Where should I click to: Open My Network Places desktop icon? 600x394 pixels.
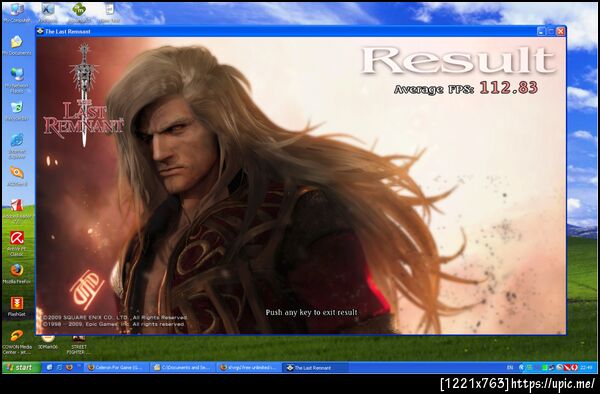tap(16, 80)
